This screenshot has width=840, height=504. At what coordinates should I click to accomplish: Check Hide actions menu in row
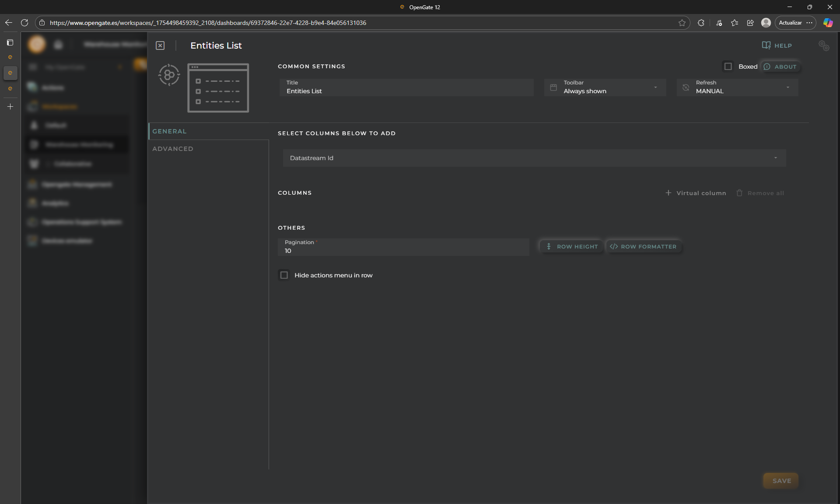284,275
